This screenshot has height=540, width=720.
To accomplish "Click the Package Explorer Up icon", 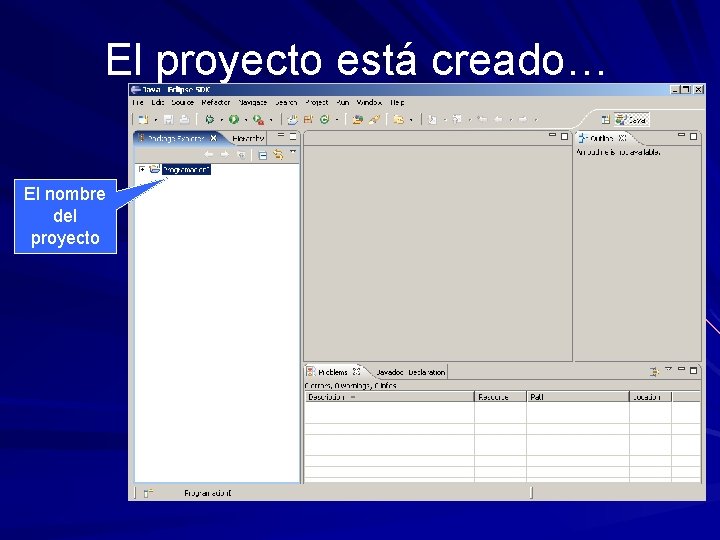I will tap(241, 155).
